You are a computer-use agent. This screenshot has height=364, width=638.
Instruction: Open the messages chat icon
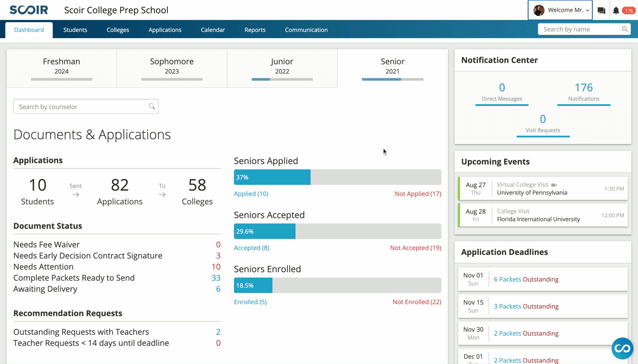click(601, 11)
